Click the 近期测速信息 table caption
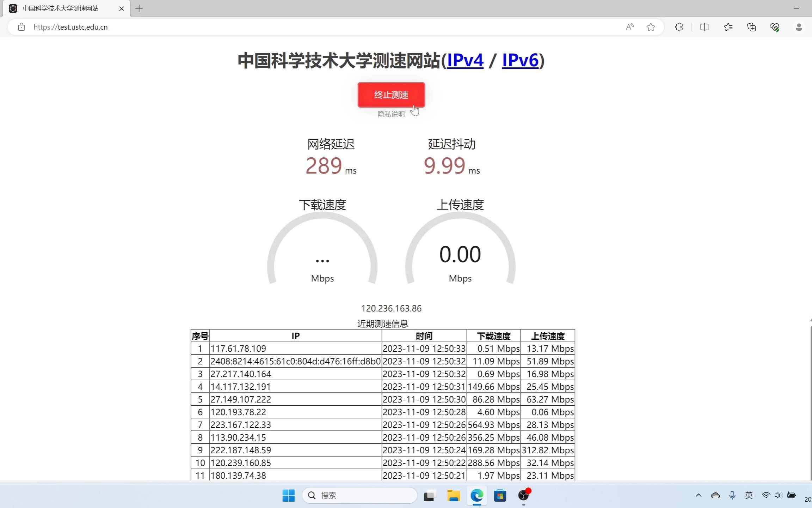Screen dimensions: 812x508 [383, 323]
